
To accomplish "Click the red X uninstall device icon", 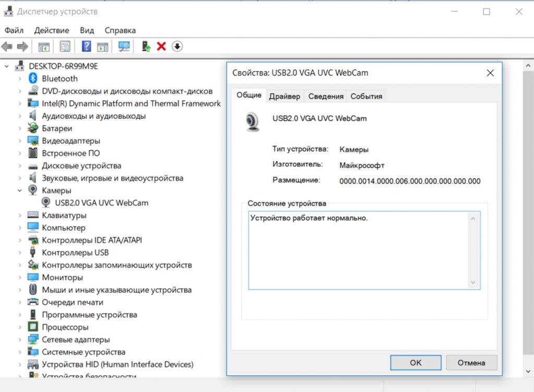I will tap(161, 46).
